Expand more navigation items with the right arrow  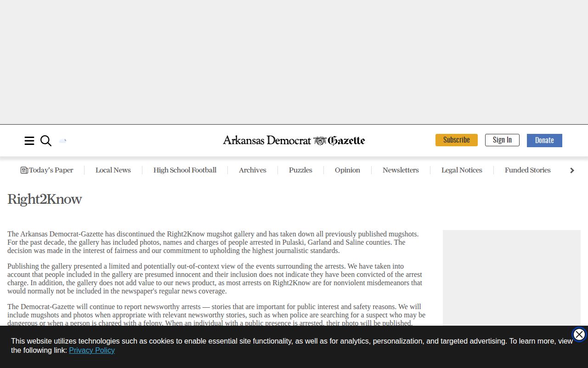click(572, 170)
